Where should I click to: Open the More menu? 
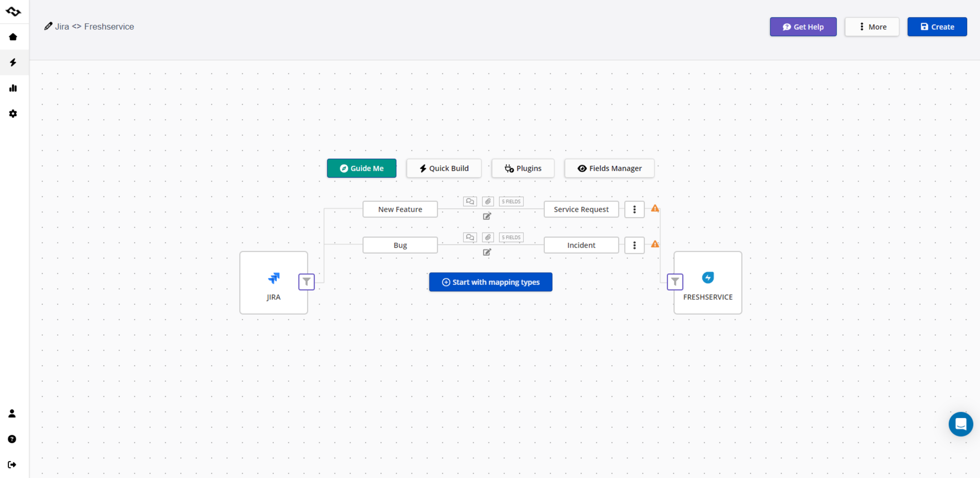click(x=872, y=27)
